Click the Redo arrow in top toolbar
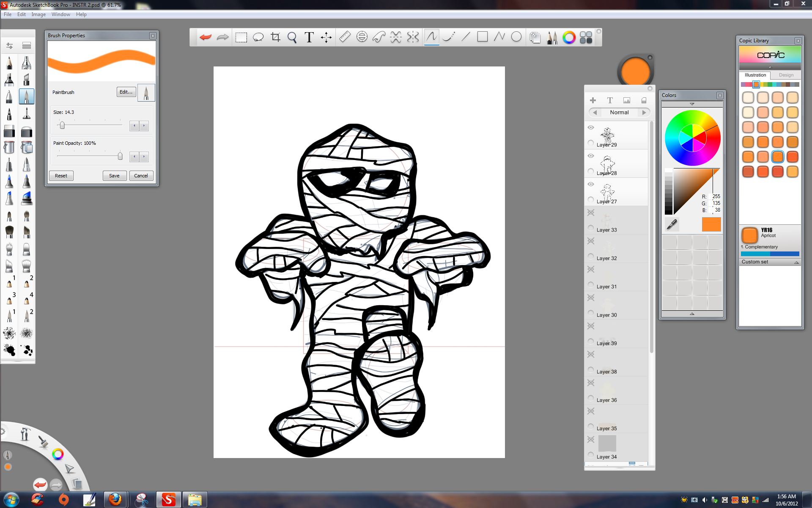 222,37
